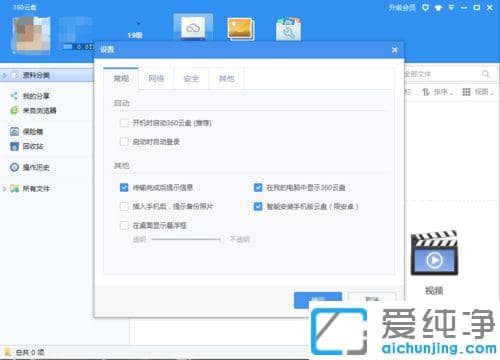
Task: Open 回收站 in the sidebar
Action: tap(33, 146)
